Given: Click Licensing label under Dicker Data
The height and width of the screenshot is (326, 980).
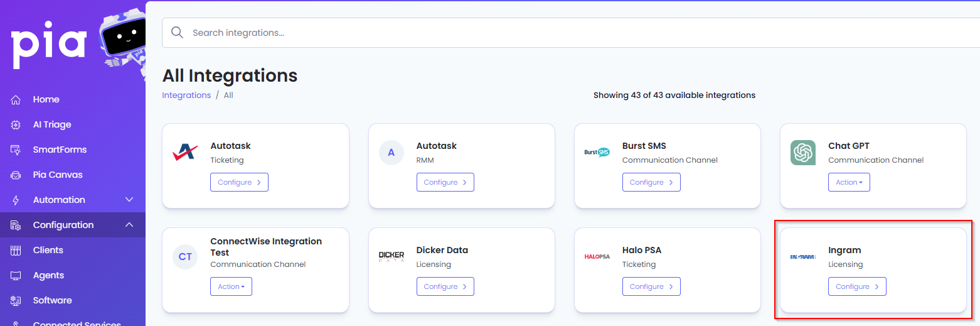Looking at the screenshot, I should (x=434, y=264).
